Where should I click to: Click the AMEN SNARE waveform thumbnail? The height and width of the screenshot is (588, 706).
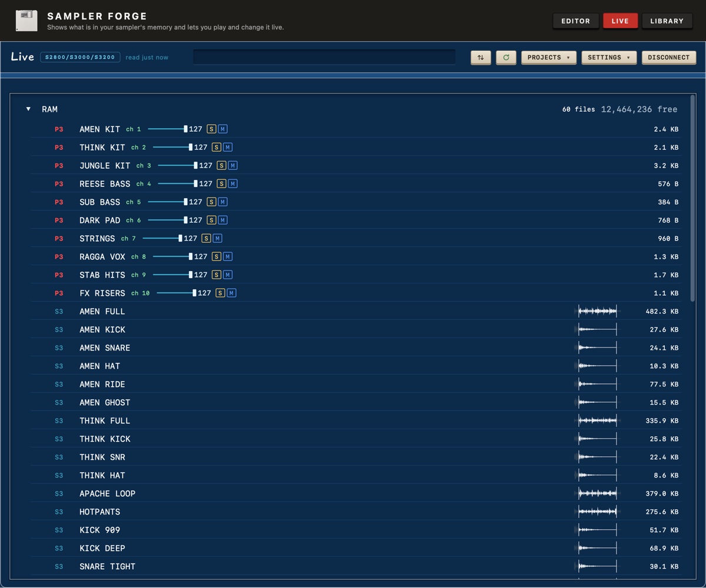(x=598, y=348)
